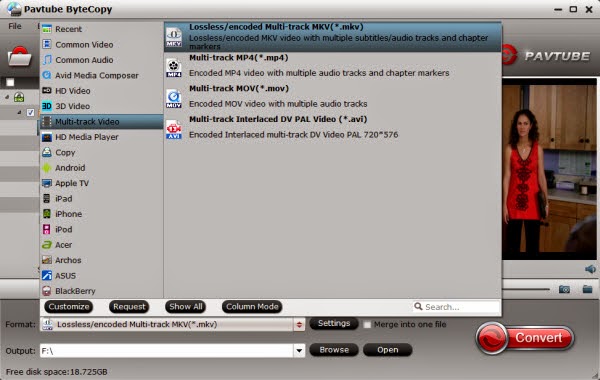Choose the iPhone category
Viewport: 600px width, 380px height.
[x=101, y=214]
